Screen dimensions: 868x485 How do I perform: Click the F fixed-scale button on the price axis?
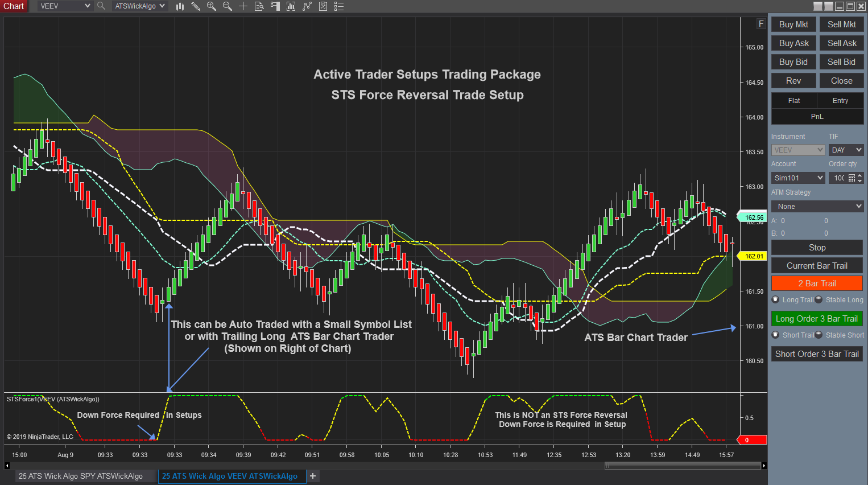[761, 24]
